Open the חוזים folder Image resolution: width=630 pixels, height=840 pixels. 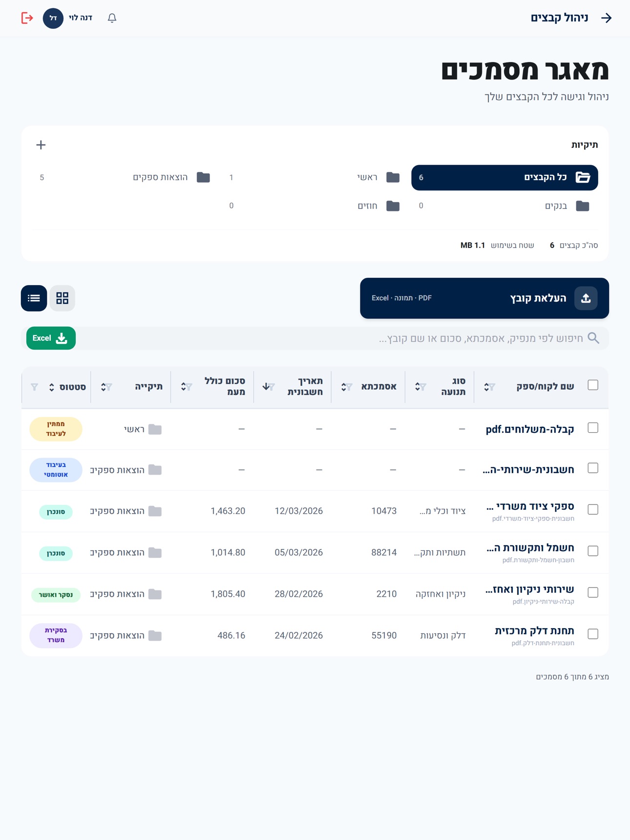(315, 206)
